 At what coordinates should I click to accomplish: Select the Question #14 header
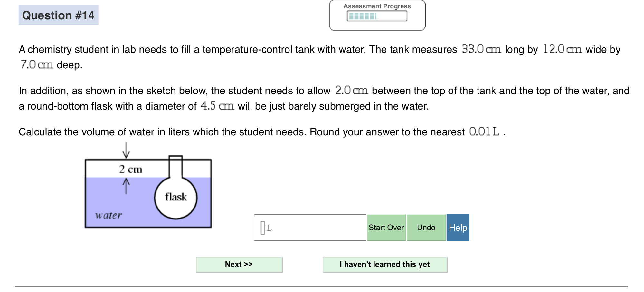click(59, 15)
